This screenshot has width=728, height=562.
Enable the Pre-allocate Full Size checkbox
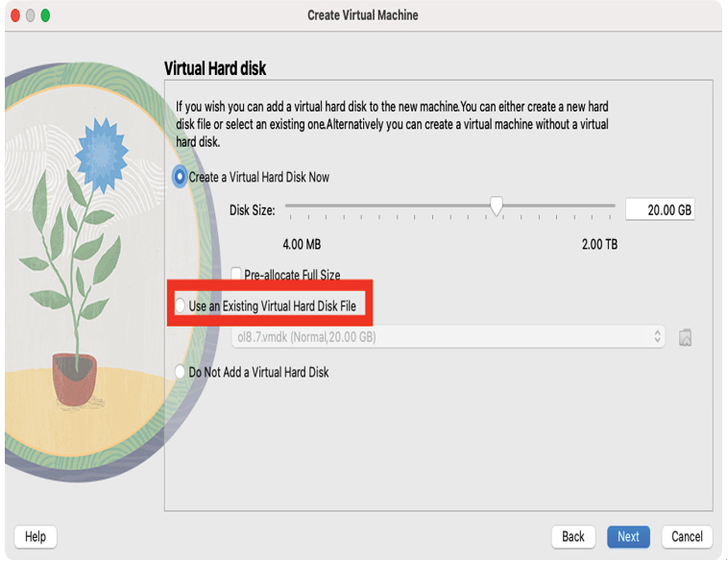click(x=236, y=274)
